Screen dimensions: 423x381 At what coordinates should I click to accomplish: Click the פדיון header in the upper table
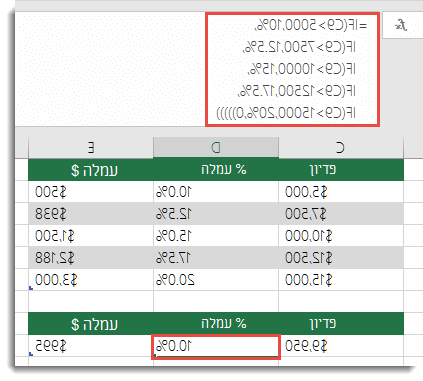[341, 170]
